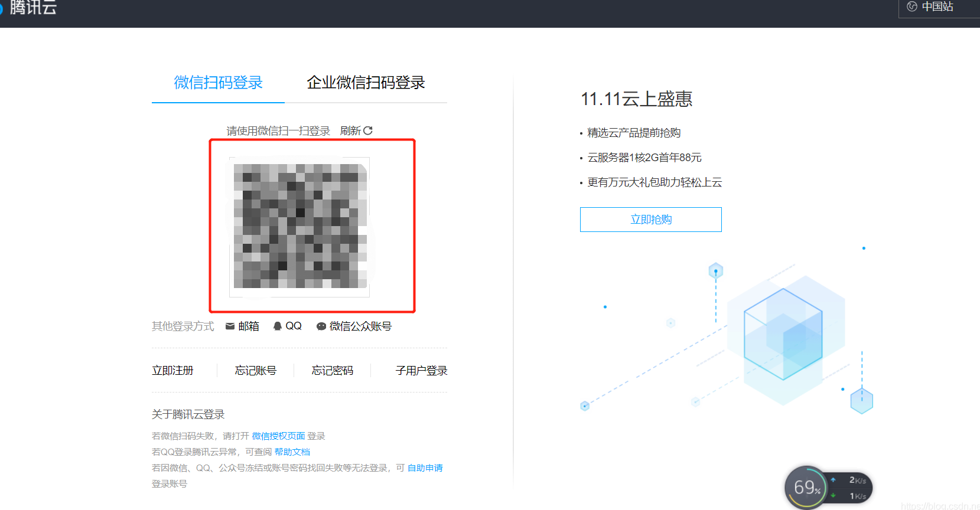The image size is (980, 510).
Task: Open 立即注册 link
Action: (172, 371)
